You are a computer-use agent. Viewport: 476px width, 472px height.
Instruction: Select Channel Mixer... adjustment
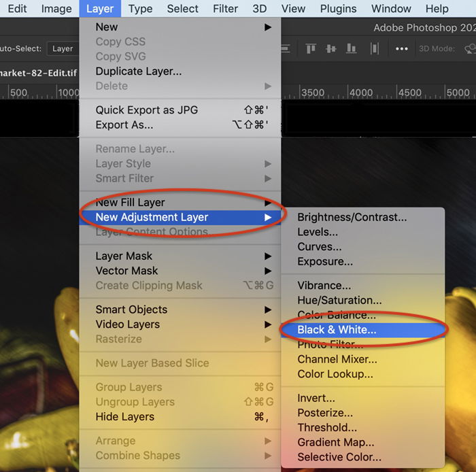(x=362, y=359)
